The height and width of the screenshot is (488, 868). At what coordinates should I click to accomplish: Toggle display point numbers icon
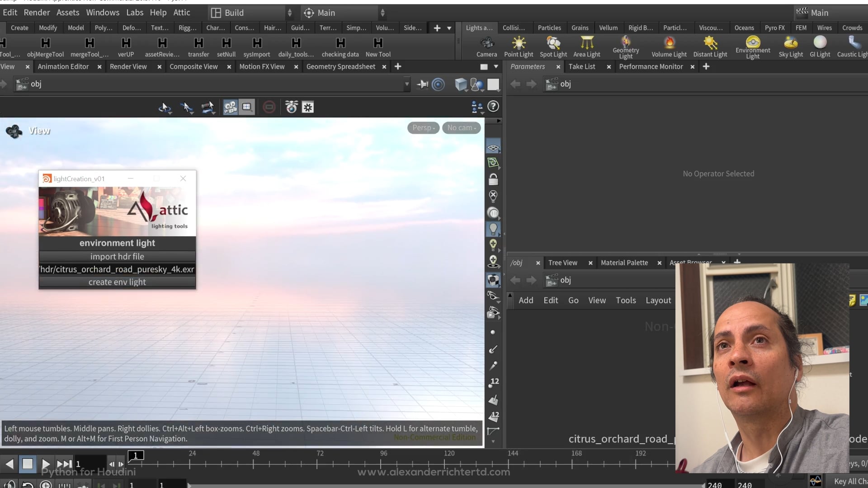click(x=493, y=382)
